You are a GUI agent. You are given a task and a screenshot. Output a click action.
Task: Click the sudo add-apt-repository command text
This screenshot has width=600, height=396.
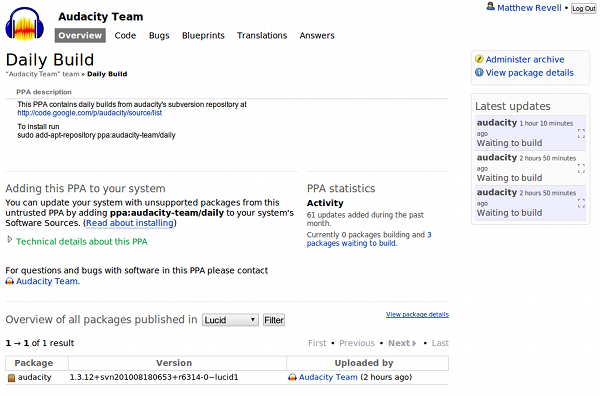point(96,135)
